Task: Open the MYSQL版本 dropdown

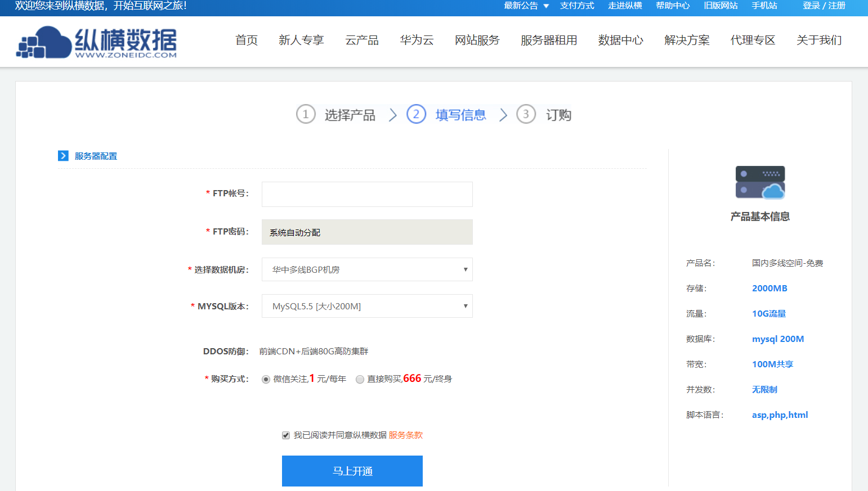Action: click(x=367, y=306)
